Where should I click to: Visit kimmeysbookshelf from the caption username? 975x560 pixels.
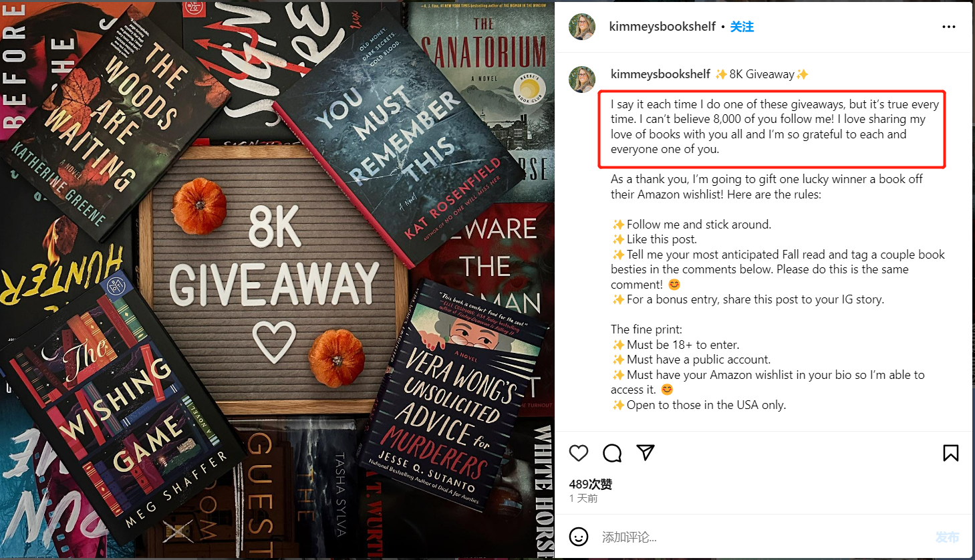click(x=660, y=74)
